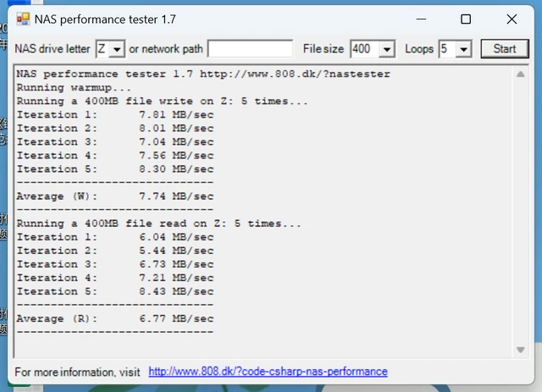
Task: Click the output scrollbar down arrow
Action: click(x=520, y=350)
